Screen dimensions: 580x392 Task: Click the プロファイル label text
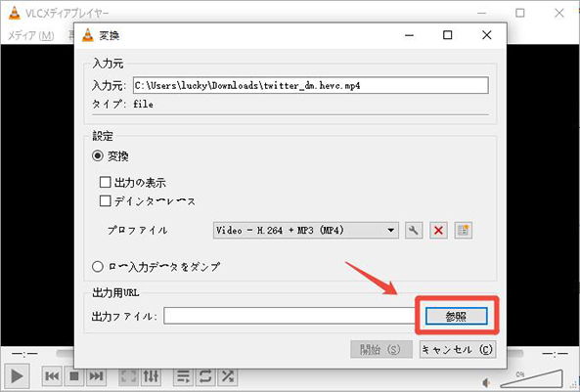[137, 231]
